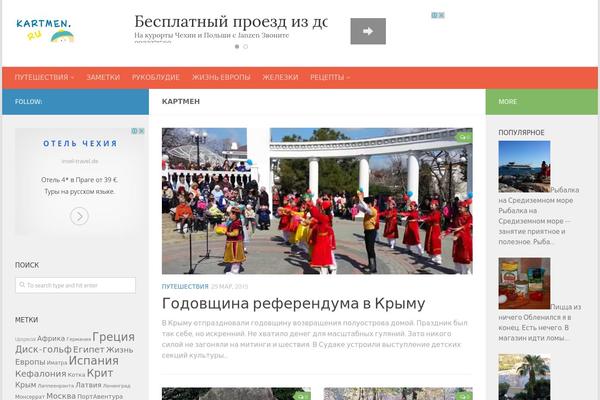Click the ПОПУЛЯРНОЕ section heading
600x400 pixels.
click(521, 132)
